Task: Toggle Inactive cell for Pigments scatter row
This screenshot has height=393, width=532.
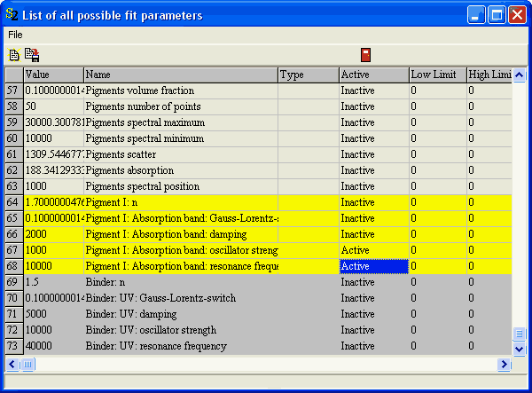Action: click(373, 154)
